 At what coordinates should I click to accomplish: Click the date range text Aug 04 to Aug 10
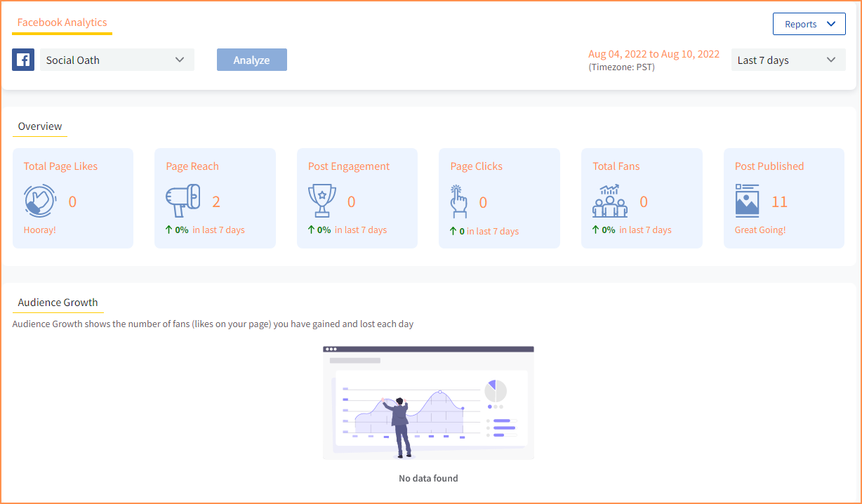tap(654, 53)
